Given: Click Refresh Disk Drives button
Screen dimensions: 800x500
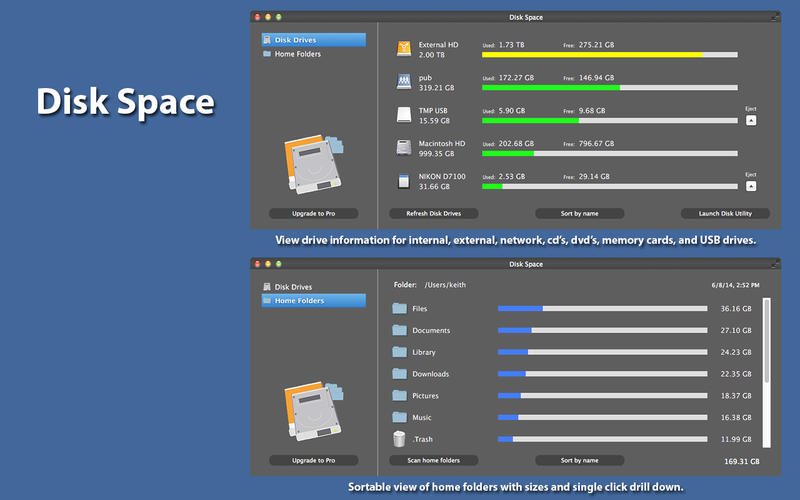Looking at the screenshot, I should coord(434,213).
